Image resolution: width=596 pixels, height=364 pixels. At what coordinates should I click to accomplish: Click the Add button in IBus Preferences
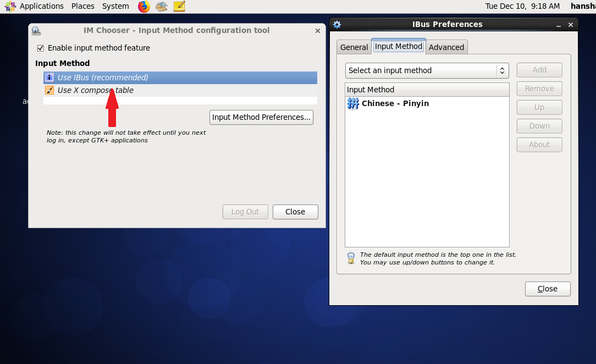click(x=539, y=70)
